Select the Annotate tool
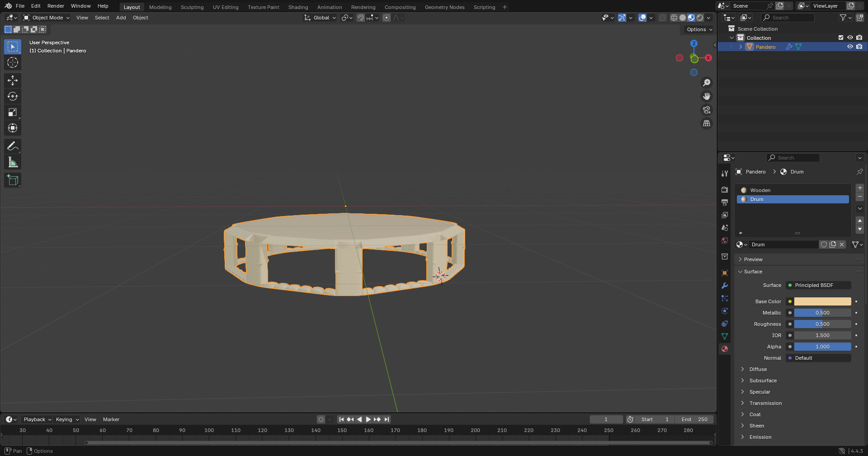Viewport: 868px width, 456px height. coord(13,146)
